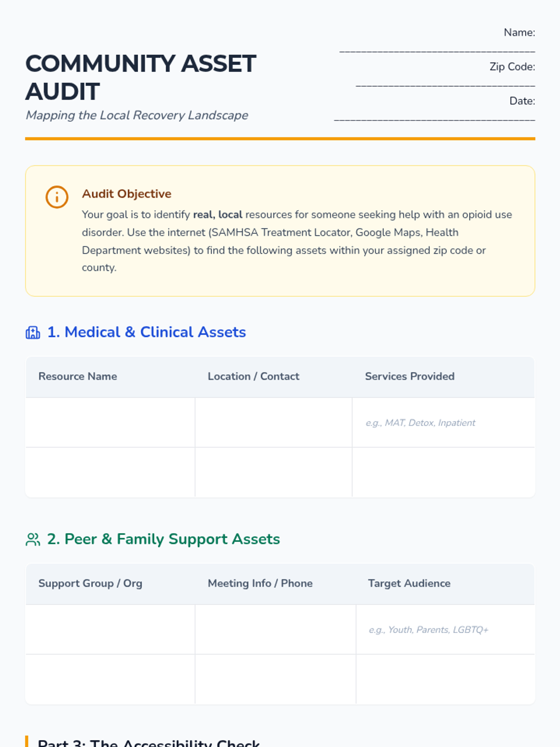Click the second row Resource Name cell
This screenshot has height=747, width=560.
pyautogui.click(x=110, y=472)
